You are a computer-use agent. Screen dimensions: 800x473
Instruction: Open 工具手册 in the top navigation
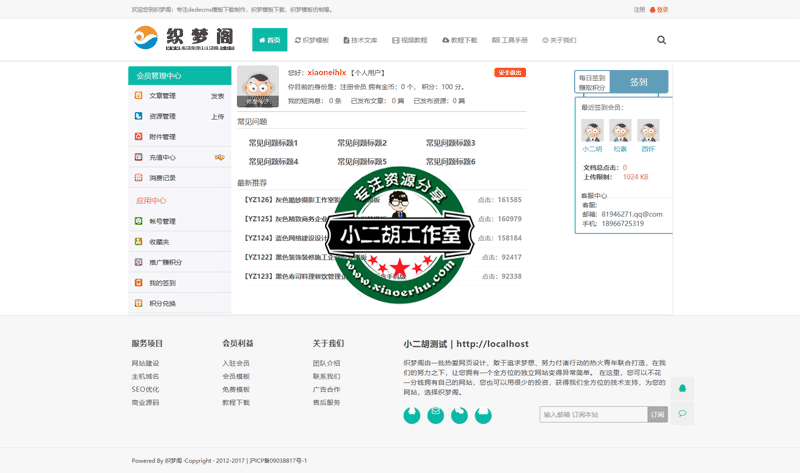tap(510, 40)
